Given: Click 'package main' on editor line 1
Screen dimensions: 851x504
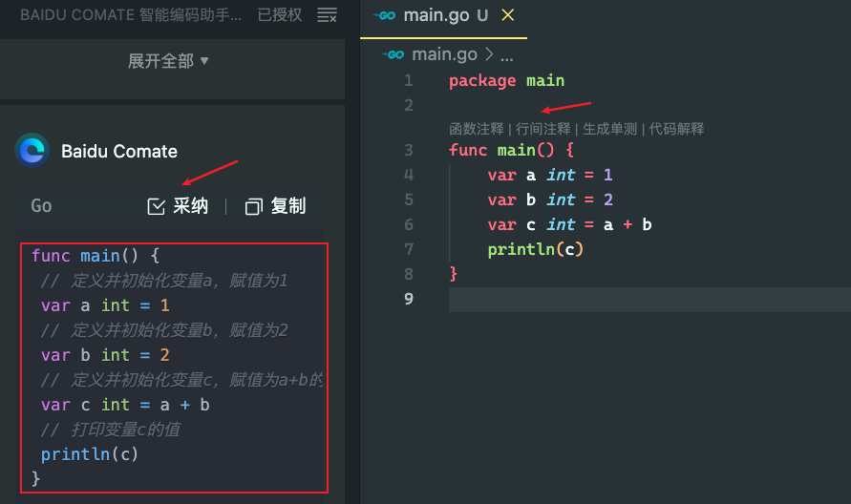Looking at the screenshot, I should 506,81.
